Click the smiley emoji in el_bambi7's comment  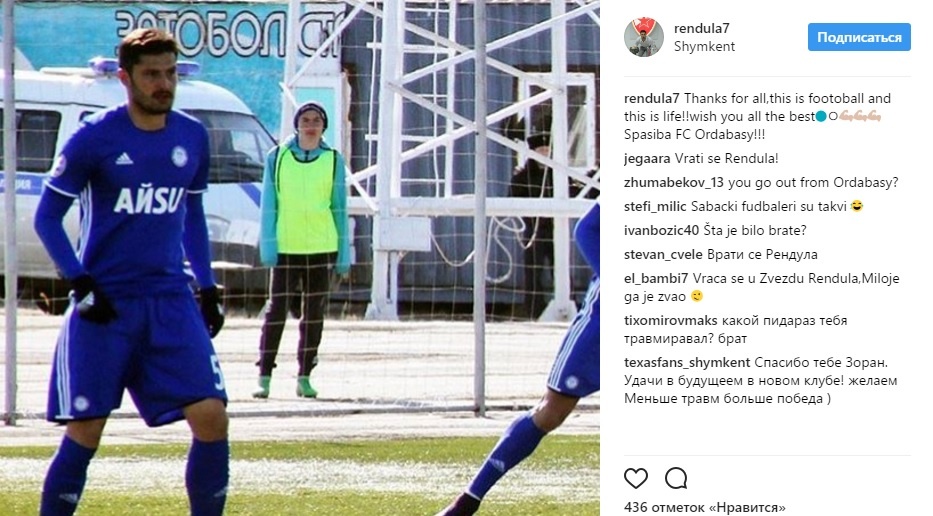point(697,296)
